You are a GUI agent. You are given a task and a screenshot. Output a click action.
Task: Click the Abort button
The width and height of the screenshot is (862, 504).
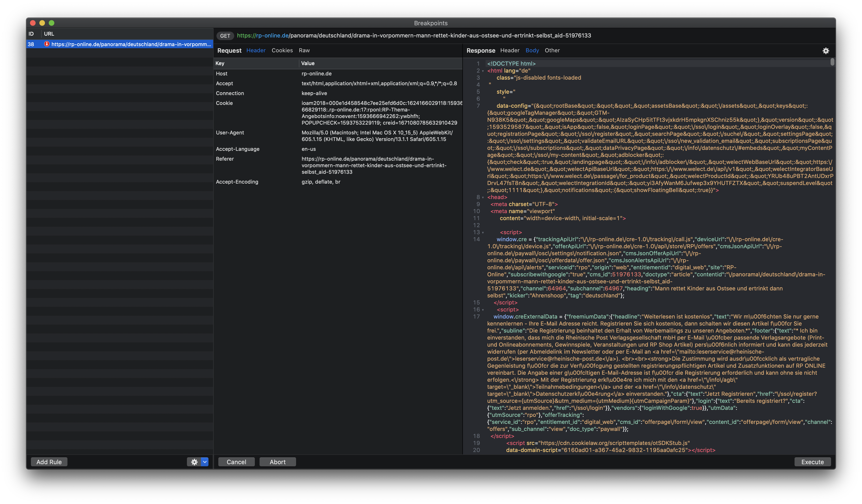pyautogui.click(x=277, y=462)
